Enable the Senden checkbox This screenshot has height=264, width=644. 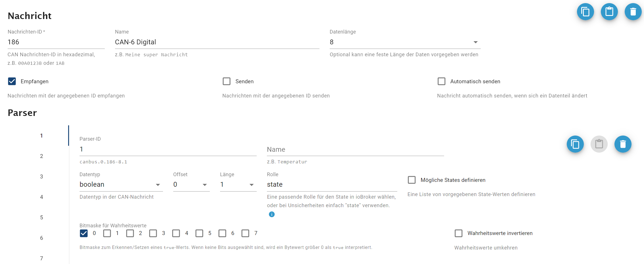[x=227, y=82]
